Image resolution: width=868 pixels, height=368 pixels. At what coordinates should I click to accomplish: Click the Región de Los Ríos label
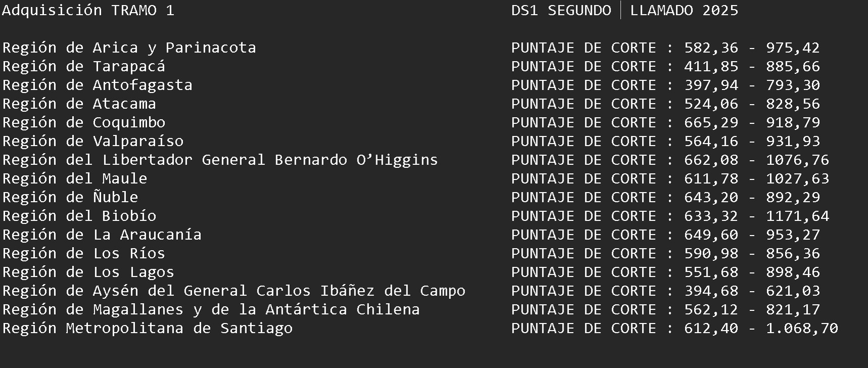pos(83,253)
